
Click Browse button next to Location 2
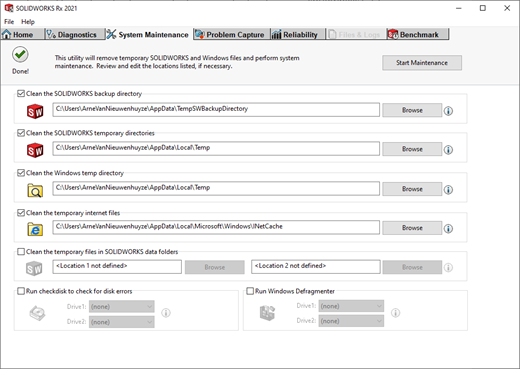point(412,267)
